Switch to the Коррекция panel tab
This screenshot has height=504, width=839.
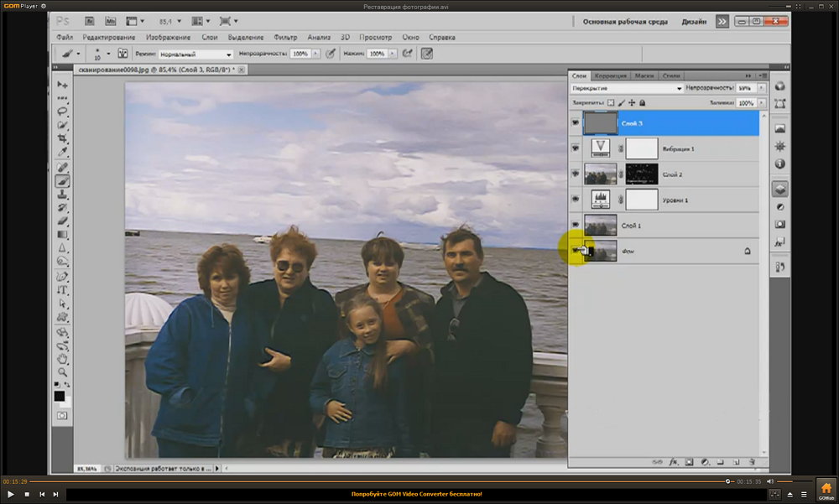tap(609, 75)
